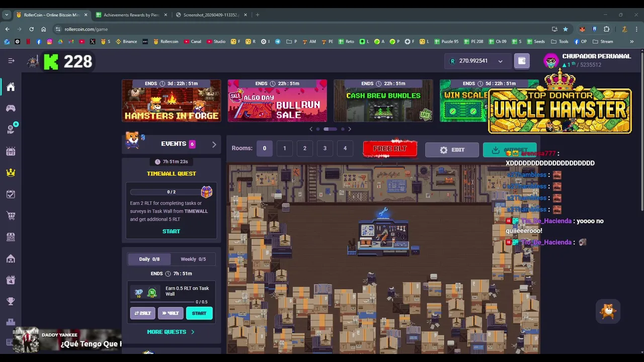Open the Hamsters in Forge event banner
Image resolution: width=644 pixels, height=362 pixels.
[171, 101]
